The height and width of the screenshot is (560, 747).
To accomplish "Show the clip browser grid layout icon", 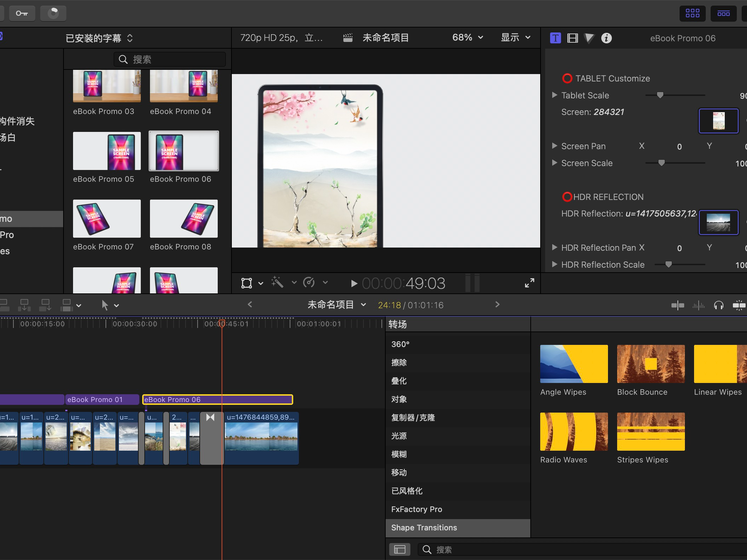I will [x=692, y=13].
